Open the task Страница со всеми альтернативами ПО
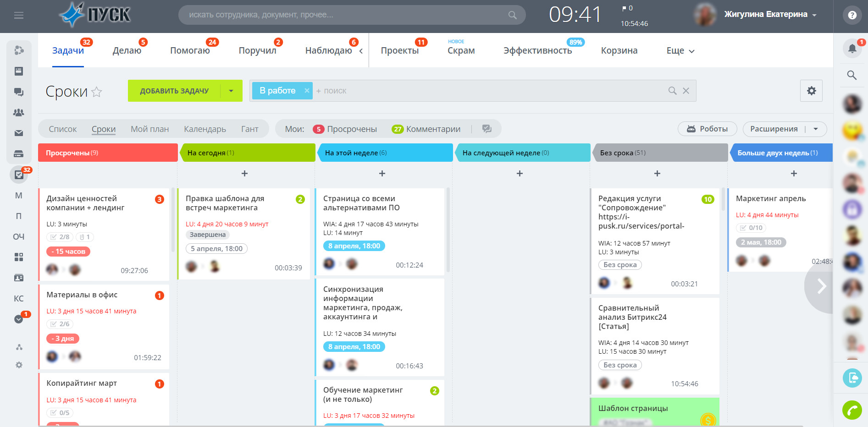 tap(361, 203)
